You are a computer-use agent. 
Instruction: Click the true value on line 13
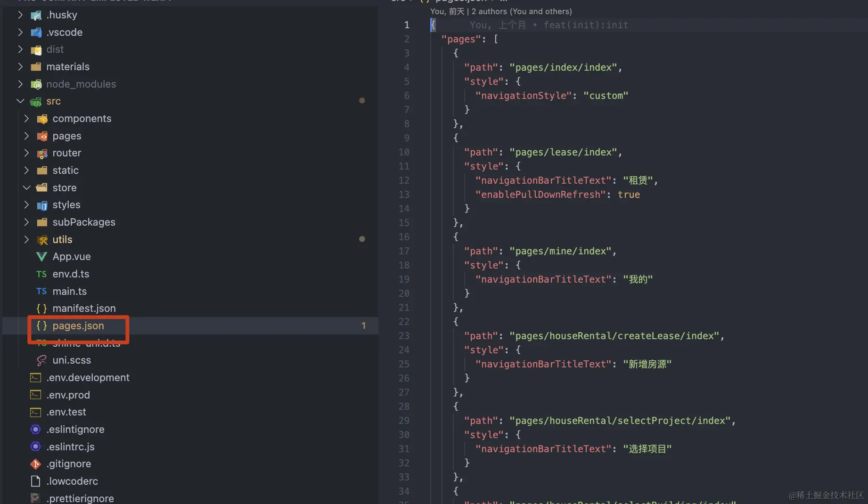629,195
